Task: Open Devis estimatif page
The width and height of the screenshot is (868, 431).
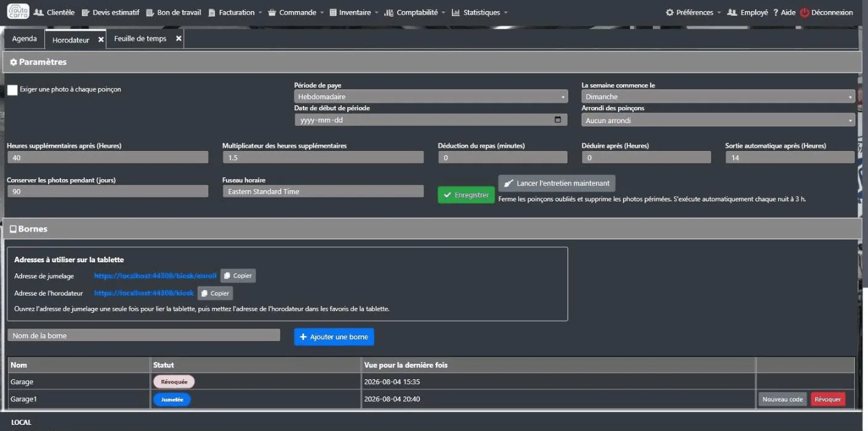Action: pyautogui.click(x=111, y=12)
